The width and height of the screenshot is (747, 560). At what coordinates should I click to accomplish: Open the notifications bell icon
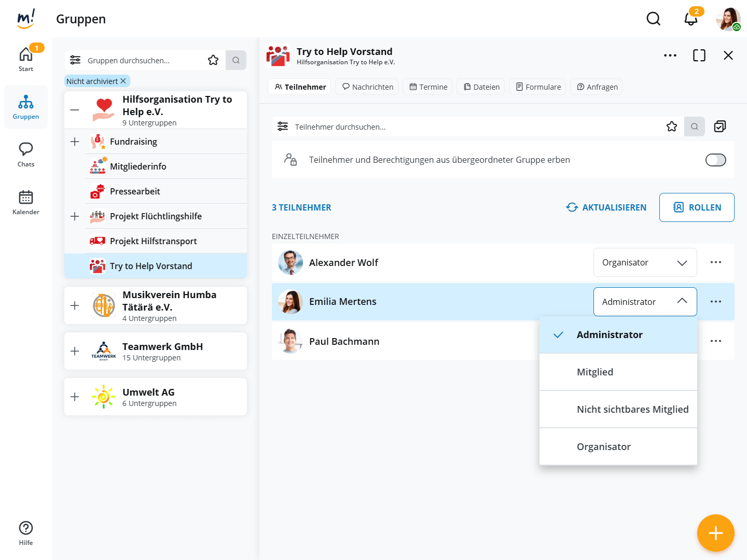coord(690,19)
